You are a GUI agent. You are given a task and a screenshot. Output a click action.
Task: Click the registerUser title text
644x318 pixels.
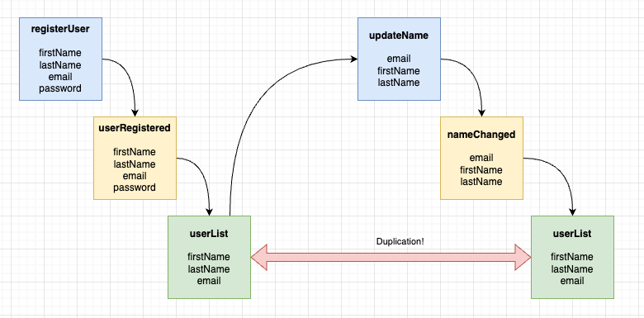click(60, 29)
